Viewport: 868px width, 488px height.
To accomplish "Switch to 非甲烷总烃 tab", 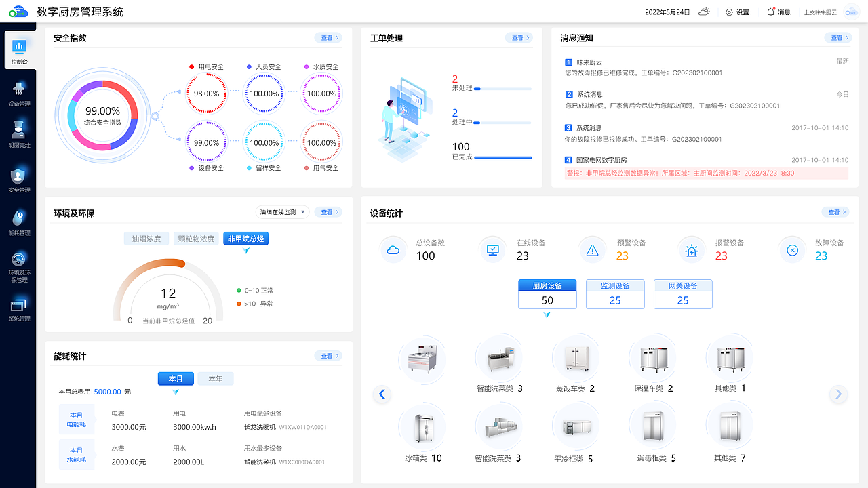I will [245, 239].
